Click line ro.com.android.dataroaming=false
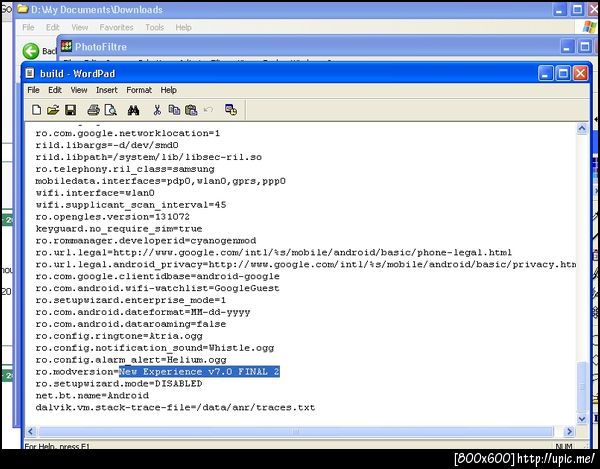Viewport: 600px width, 469px height. tap(131, 324)
